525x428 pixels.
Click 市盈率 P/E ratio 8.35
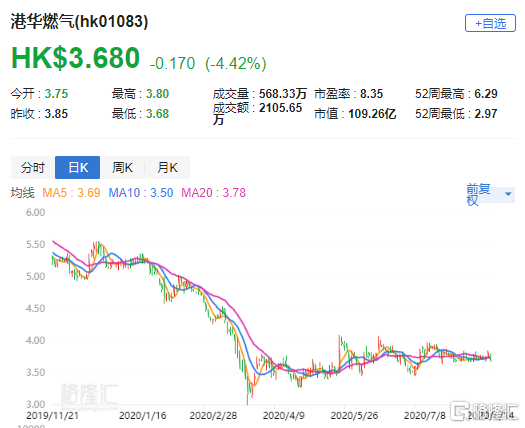click(349, 94)
